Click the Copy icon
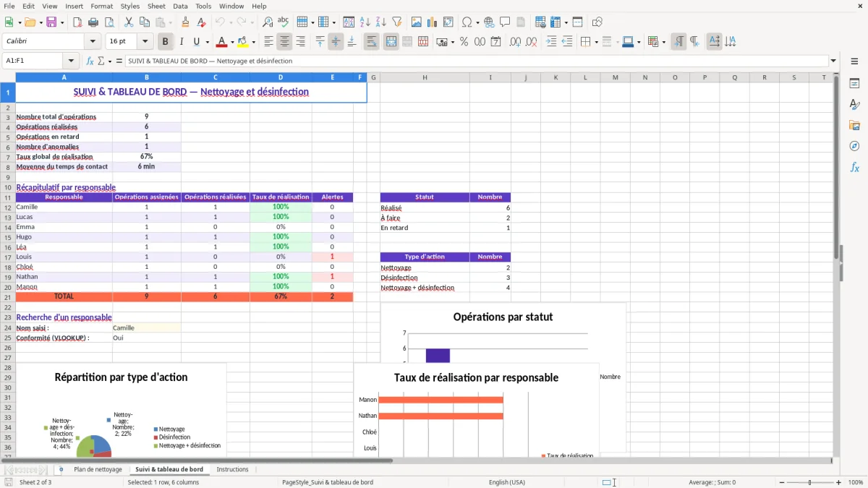 144,22
